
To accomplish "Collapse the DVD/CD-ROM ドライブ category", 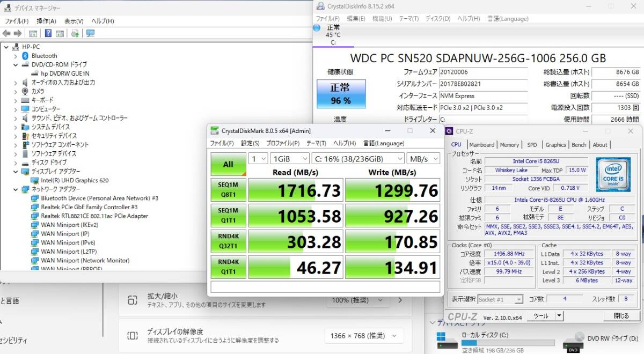I will (x=15, y=64).
